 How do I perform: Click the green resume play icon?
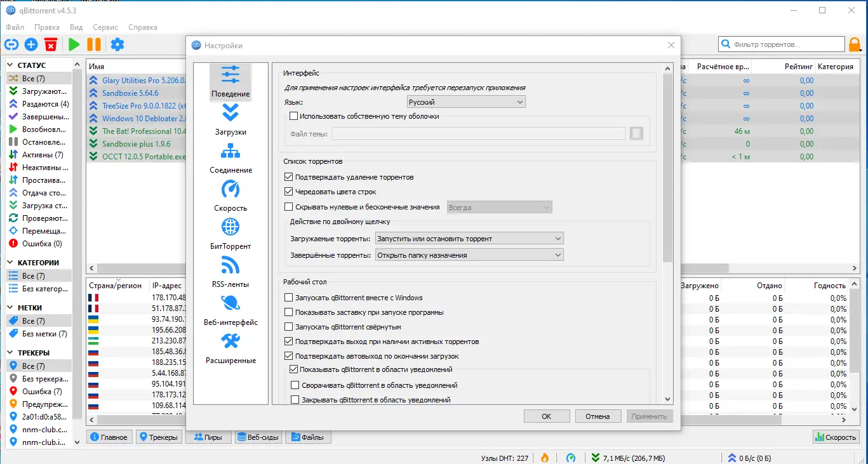[x=74, y=44]
